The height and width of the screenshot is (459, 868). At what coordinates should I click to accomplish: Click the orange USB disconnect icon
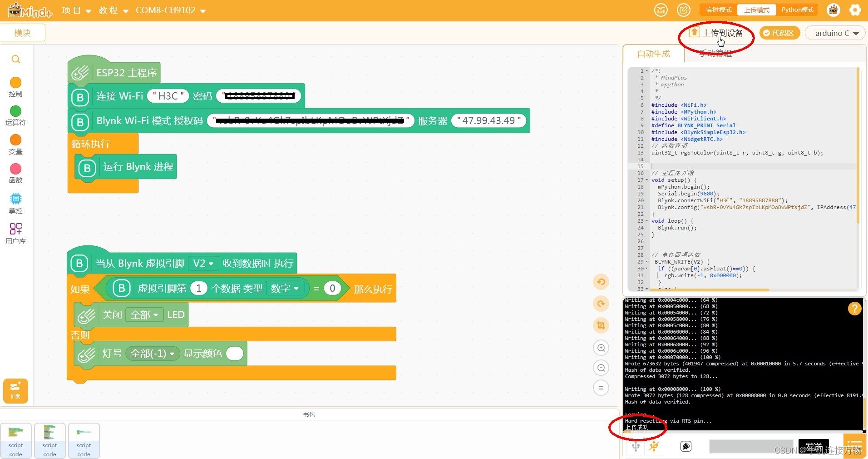(x=654, y=446)
